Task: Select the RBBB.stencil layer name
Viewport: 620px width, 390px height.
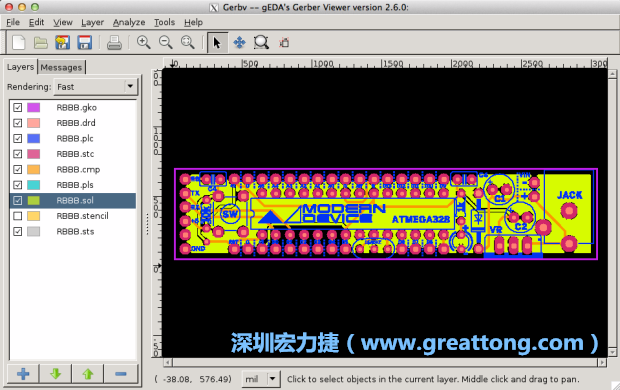Action: [x=82, y=216]
